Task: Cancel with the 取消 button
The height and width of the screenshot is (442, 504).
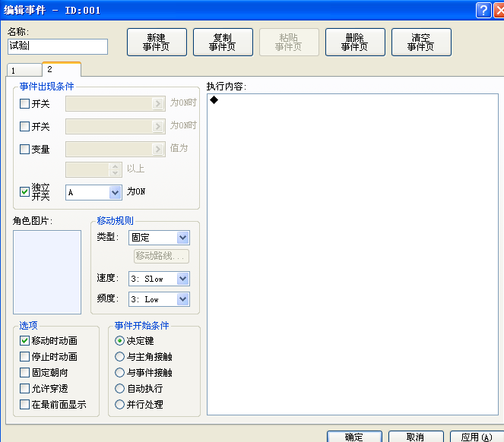Action: (416, 437)
